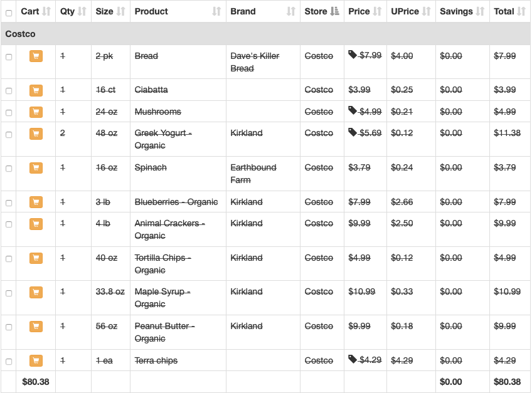
Task: Click the Blueberries - Organic product name
Action: click(176, 202)
